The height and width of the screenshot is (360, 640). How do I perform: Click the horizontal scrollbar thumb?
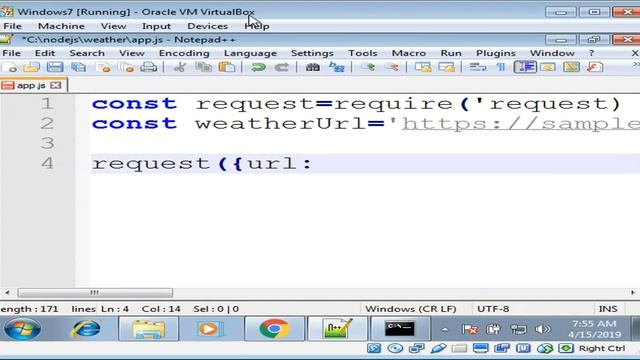(x=95, y=293)
